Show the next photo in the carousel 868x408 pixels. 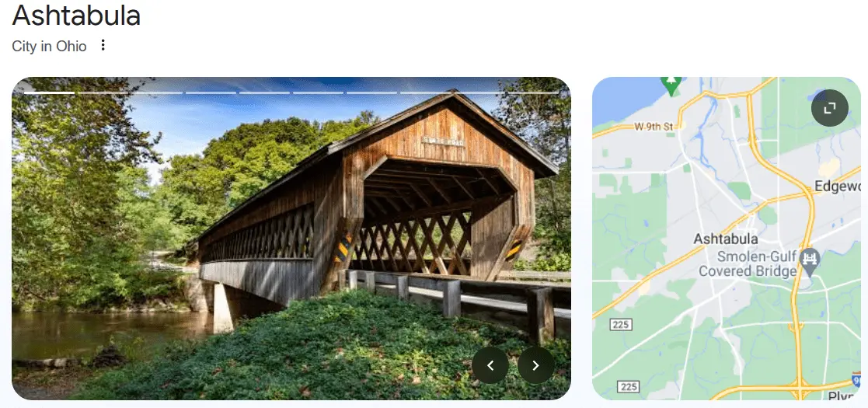[536, 365]
